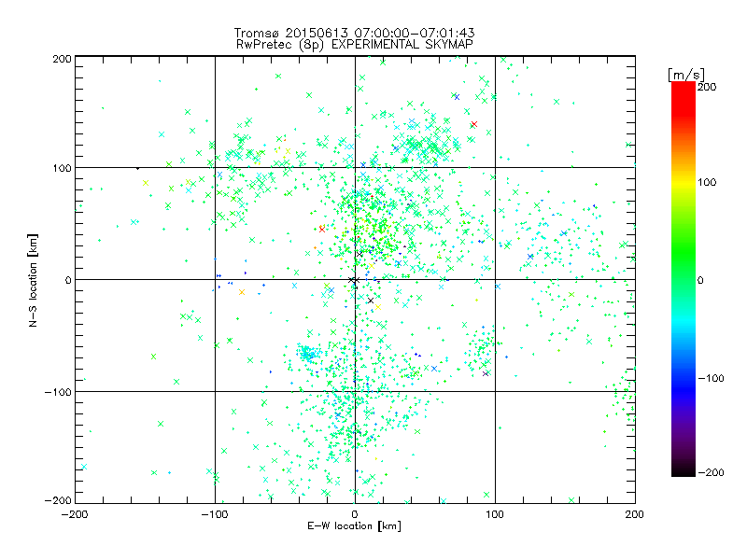
Task: Click the colorbar's -200 tick label
Action: coord(711,472)
